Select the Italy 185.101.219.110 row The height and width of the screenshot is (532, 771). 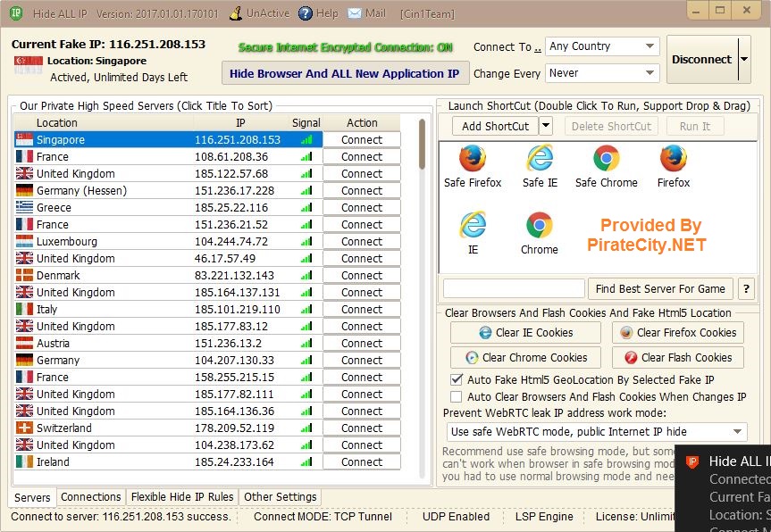(168, 309)
